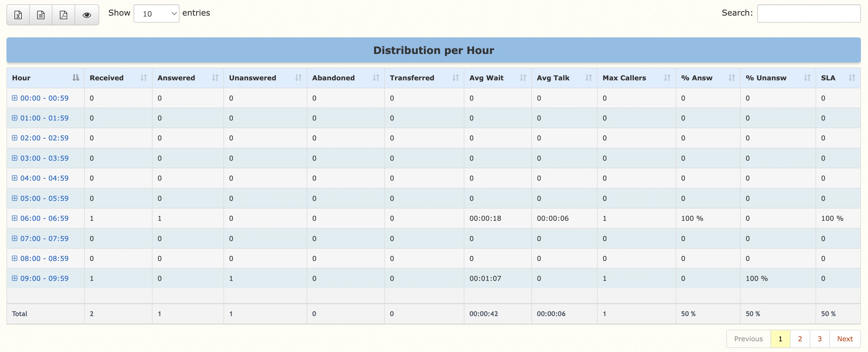Image resolution: width=868 pixels, height=352 pixels.
Task: Expand the 00:00 - 00:59 row
Action: (14, 98)
